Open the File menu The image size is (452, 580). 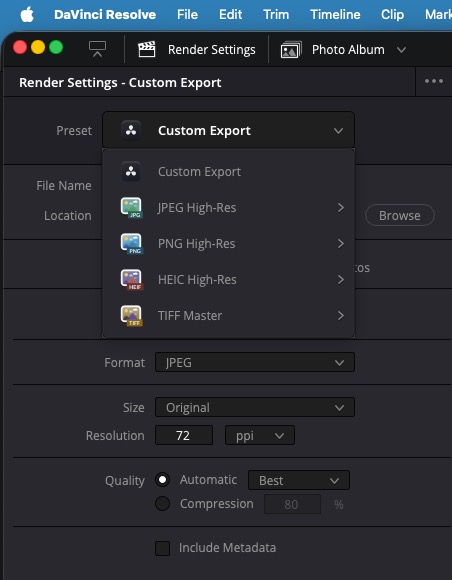[187, 15]
